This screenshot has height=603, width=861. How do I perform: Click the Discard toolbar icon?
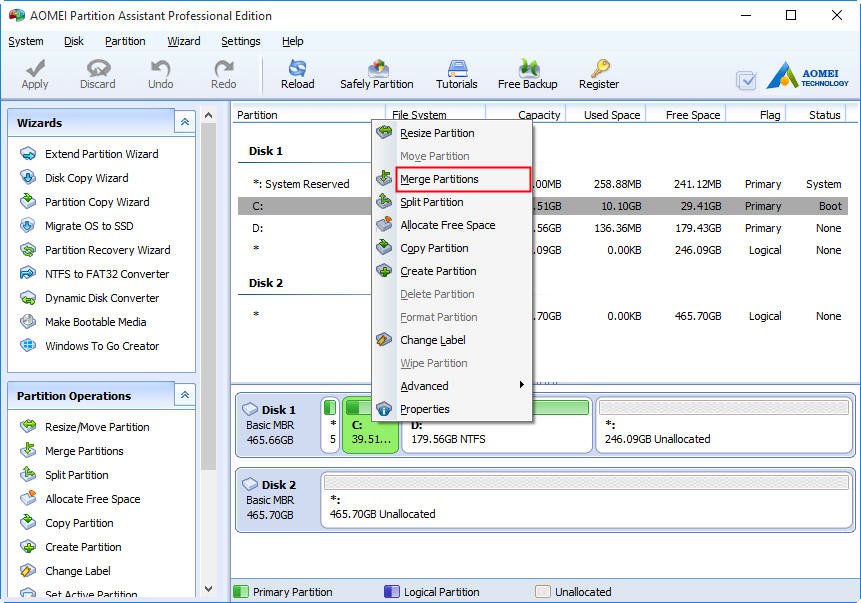pos(98,68)
